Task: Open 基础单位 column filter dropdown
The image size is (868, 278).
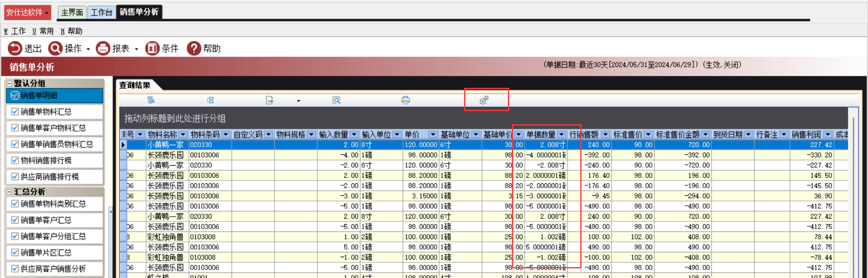Action: 476,134
